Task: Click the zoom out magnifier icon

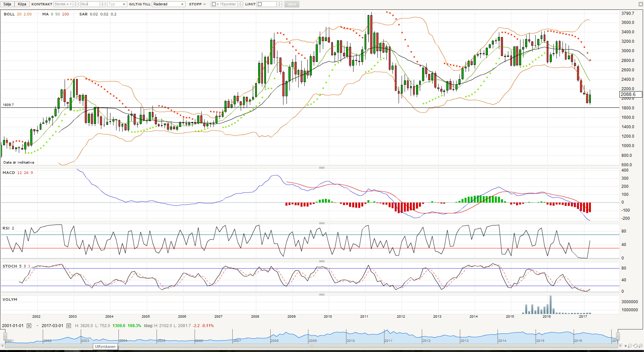Action: pos(630,346)
